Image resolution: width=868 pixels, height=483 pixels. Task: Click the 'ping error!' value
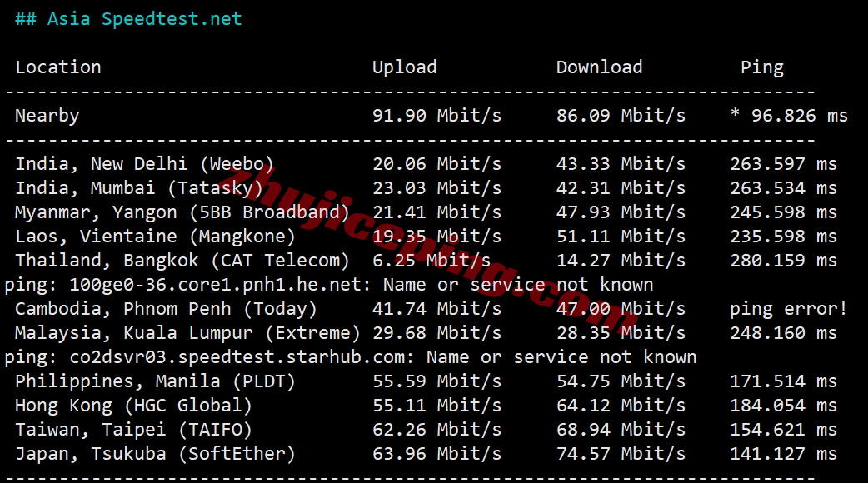[788, 309]
